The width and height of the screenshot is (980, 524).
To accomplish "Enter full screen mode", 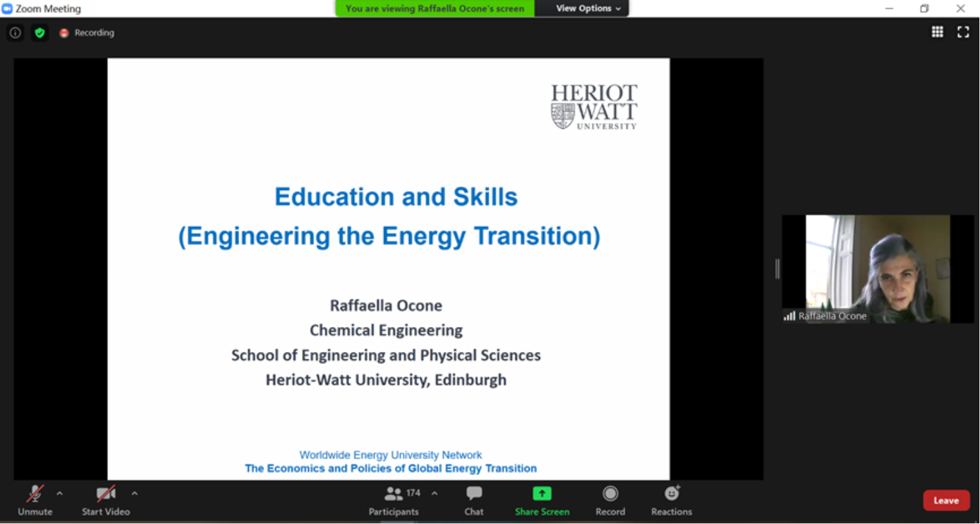I will click(x=963, y=32).
